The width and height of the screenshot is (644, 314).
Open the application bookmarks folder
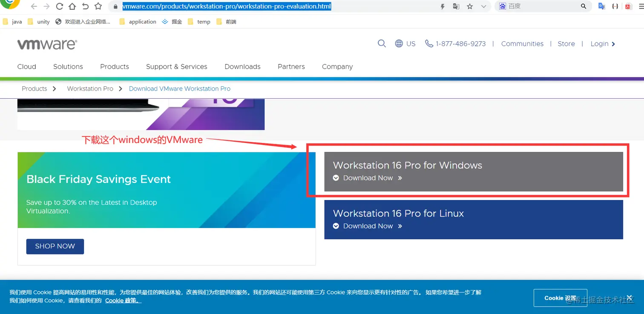(x=138, y=22)
